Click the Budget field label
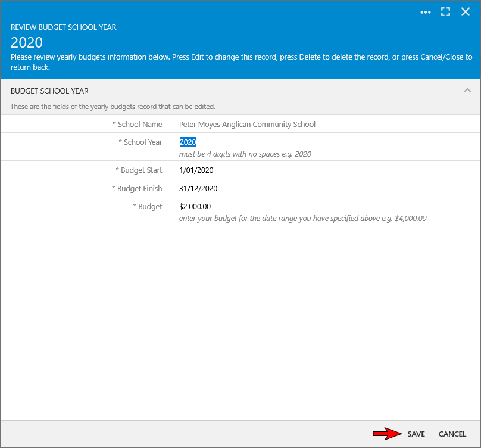Image resolution: width=481 pixels, height=448 pixels. (149, 207)
